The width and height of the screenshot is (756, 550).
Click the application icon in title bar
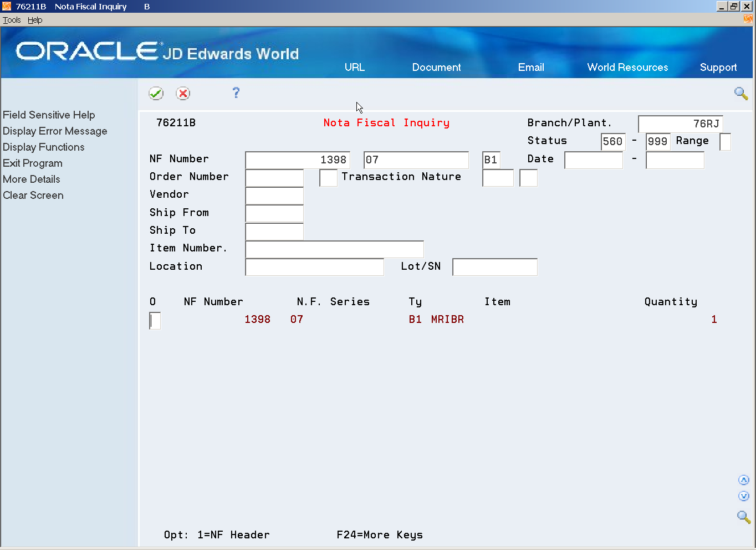point(7,6)
